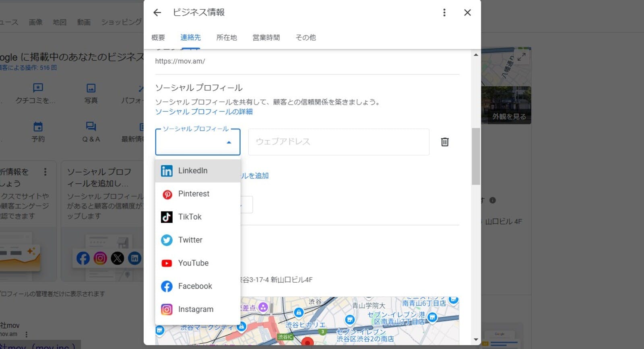Select Pinterest from the dropdown list

point(198,194)
